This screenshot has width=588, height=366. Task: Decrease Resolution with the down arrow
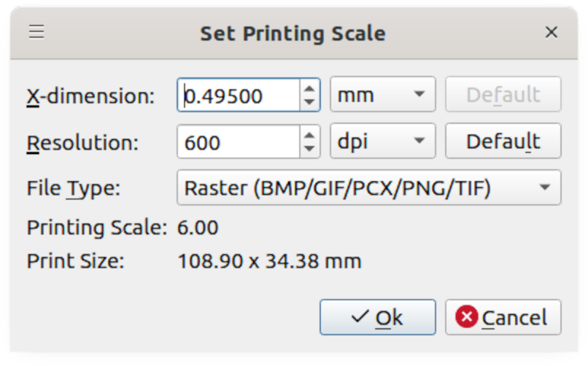(310, 149)
